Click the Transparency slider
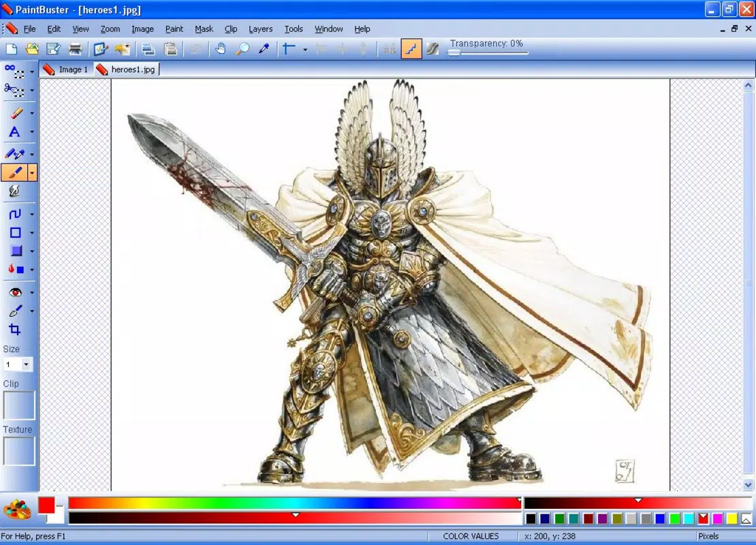Image resolution: width=756 pixels, height=545 pixels. (x=488, y=52)
